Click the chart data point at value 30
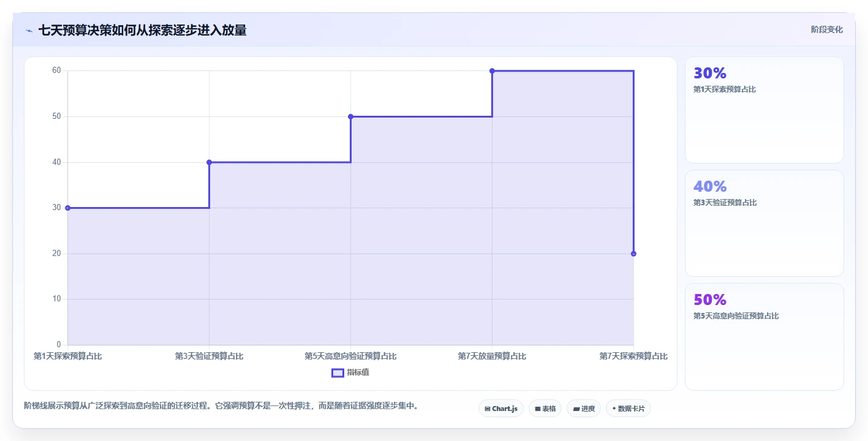 [x=67, y=208]
